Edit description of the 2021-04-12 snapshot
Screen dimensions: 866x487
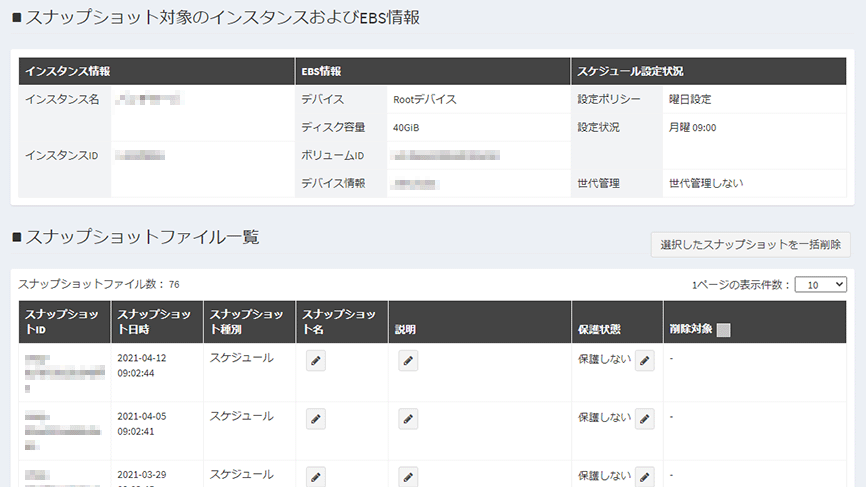coord(408,362)
